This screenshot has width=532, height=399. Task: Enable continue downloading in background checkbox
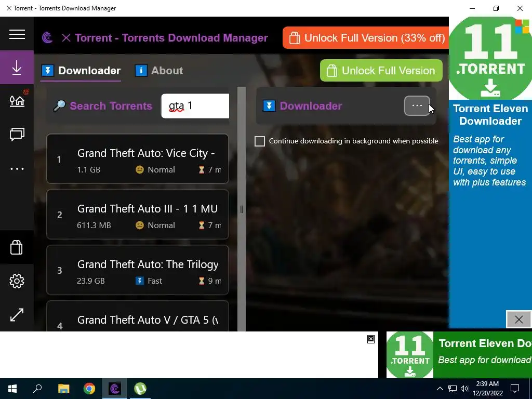pos(260,141)
